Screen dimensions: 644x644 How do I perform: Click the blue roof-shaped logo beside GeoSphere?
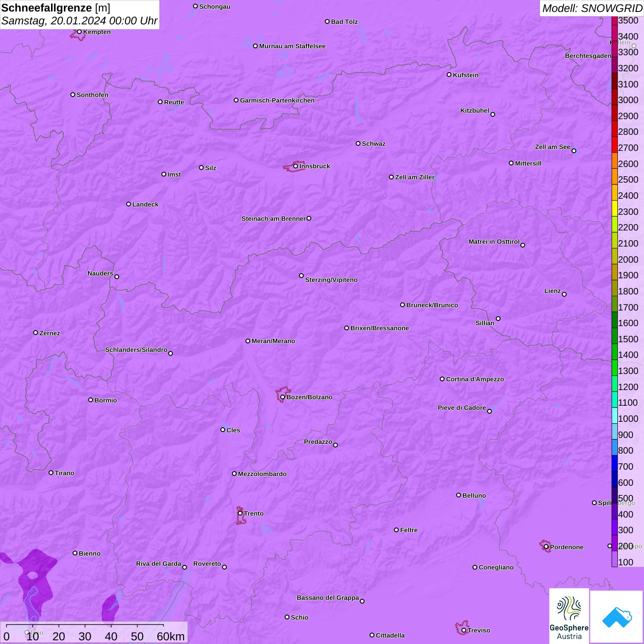[x=616, y=617]
